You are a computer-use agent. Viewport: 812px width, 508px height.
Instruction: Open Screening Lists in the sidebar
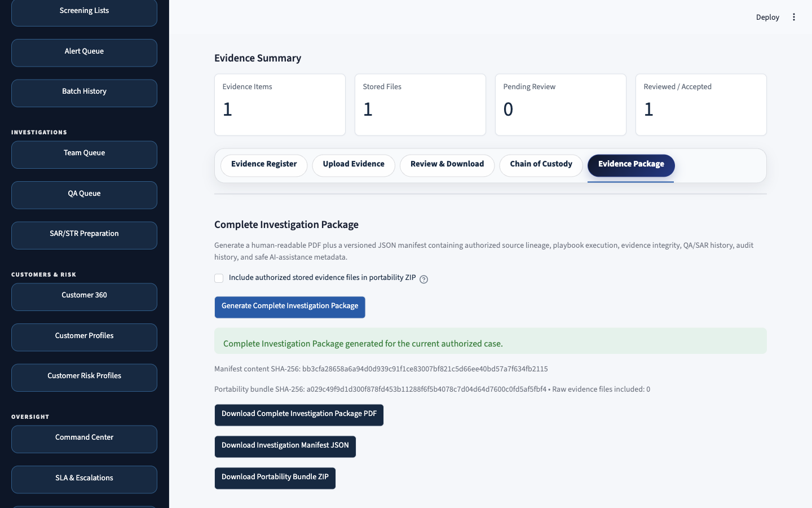point(84,12)
